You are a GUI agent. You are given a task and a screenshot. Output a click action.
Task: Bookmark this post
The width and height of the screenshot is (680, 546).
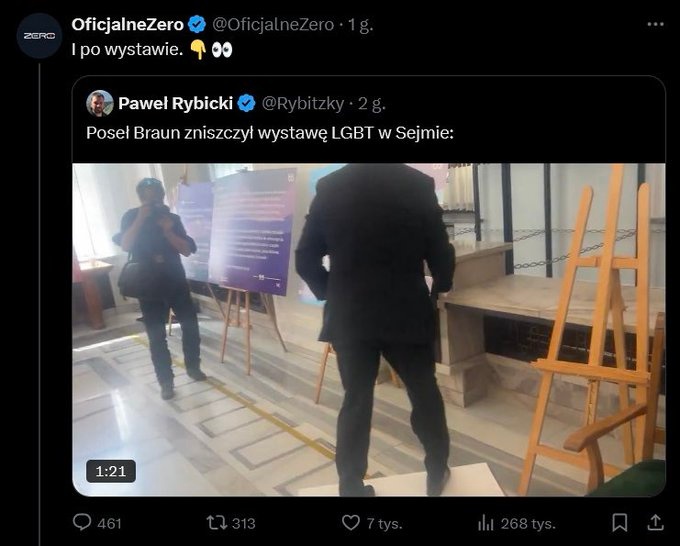[620, 522]
